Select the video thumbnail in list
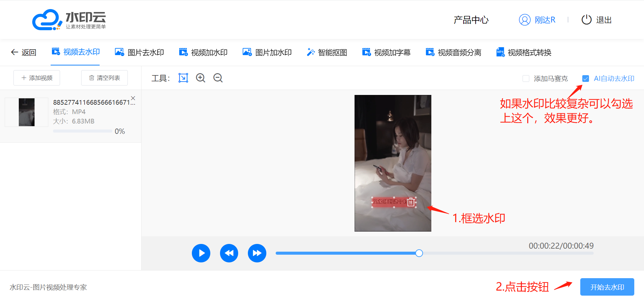The width and height of the screenshot is (644, 303). pyautogui.click(x=26, y=112)
